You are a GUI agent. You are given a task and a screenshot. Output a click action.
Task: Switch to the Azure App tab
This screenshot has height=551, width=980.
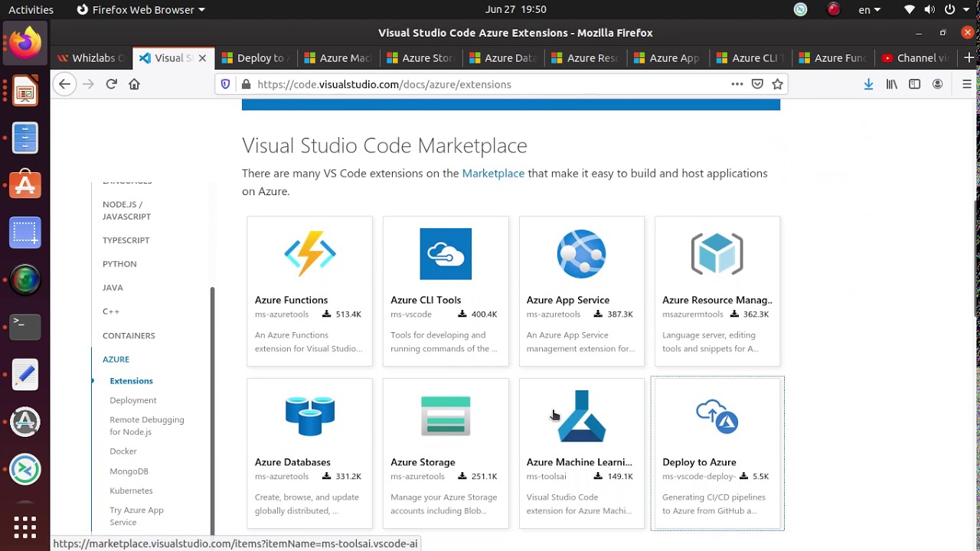coord(668,58)
